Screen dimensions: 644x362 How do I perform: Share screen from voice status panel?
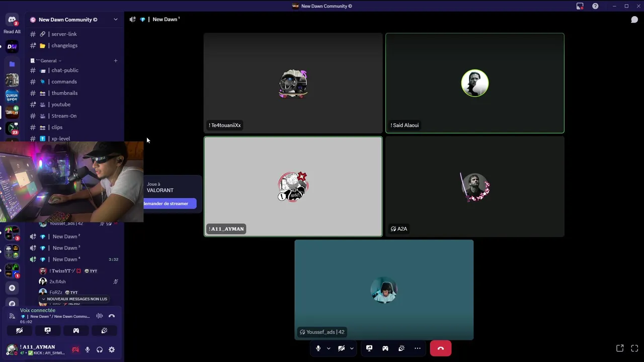tap(48, 331)
